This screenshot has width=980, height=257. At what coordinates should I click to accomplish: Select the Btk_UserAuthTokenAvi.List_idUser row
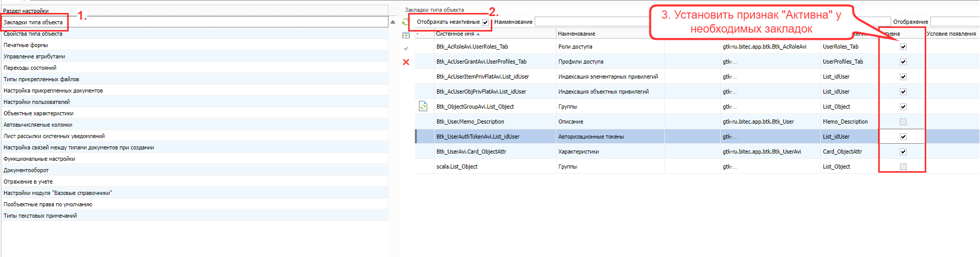click(478, 137)
